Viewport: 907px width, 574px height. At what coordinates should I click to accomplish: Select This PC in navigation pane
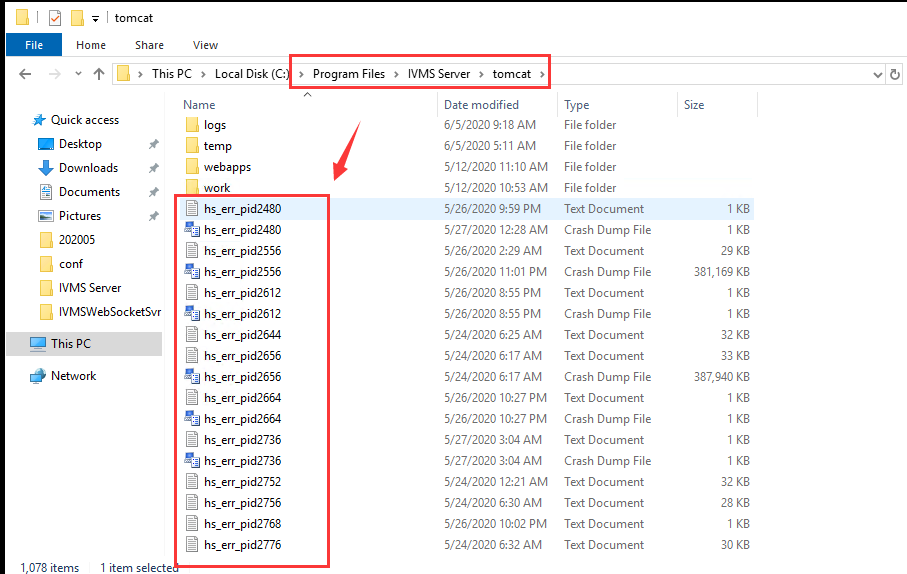click(x=71, y=344)
